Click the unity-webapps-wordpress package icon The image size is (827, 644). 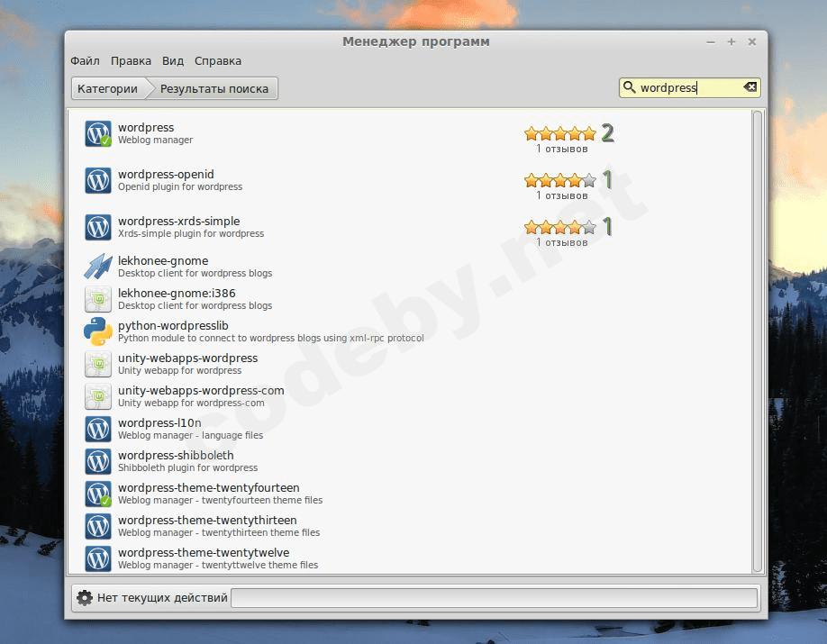click(x=98, y=364)
